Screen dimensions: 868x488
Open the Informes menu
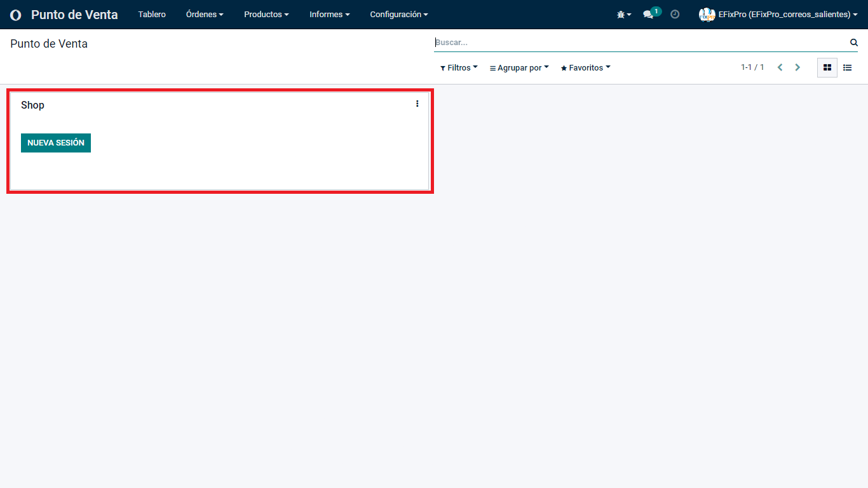(x=329, y=14)
